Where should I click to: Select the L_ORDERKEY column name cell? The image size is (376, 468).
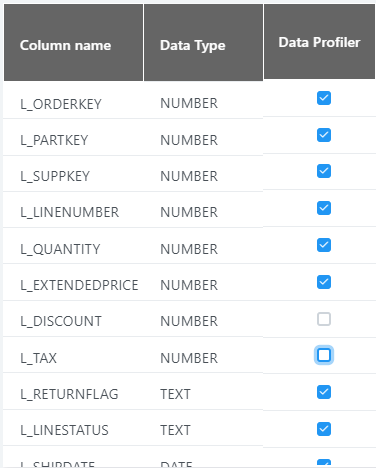(x=61, y=104)
